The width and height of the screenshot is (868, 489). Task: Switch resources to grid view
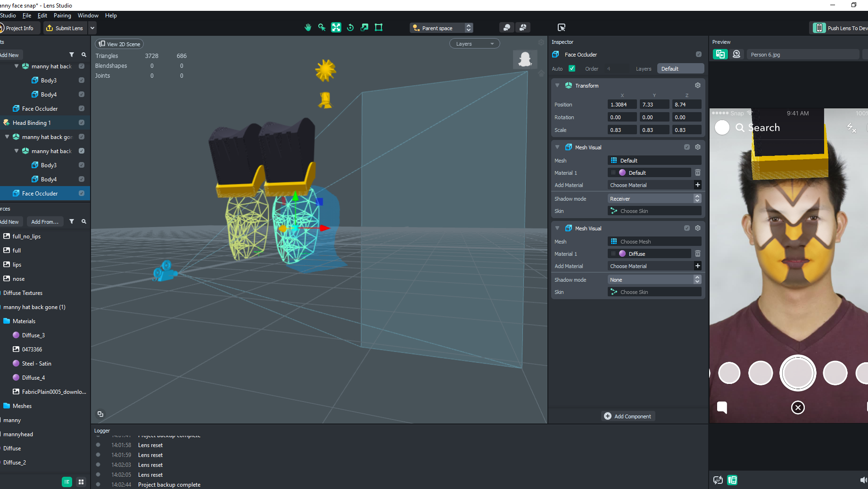[x=81, y=481]
